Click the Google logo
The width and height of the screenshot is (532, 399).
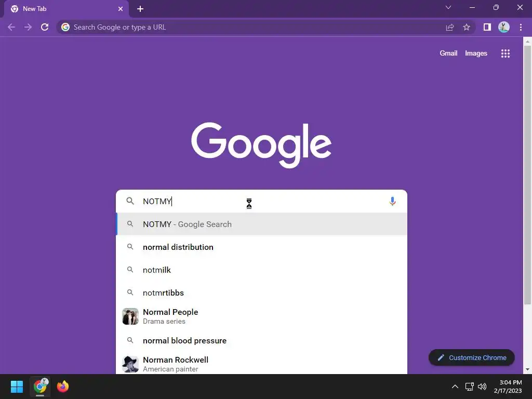pos(261,145)
